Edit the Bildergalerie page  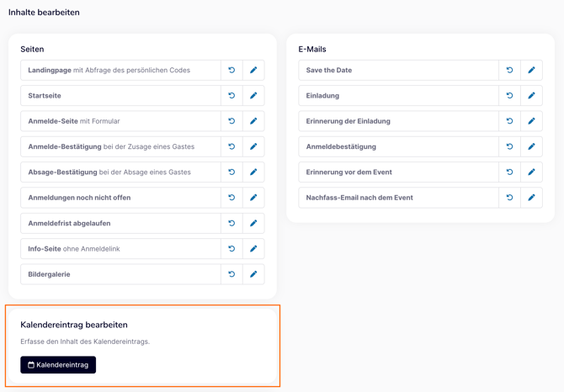(x=253, y=274)
